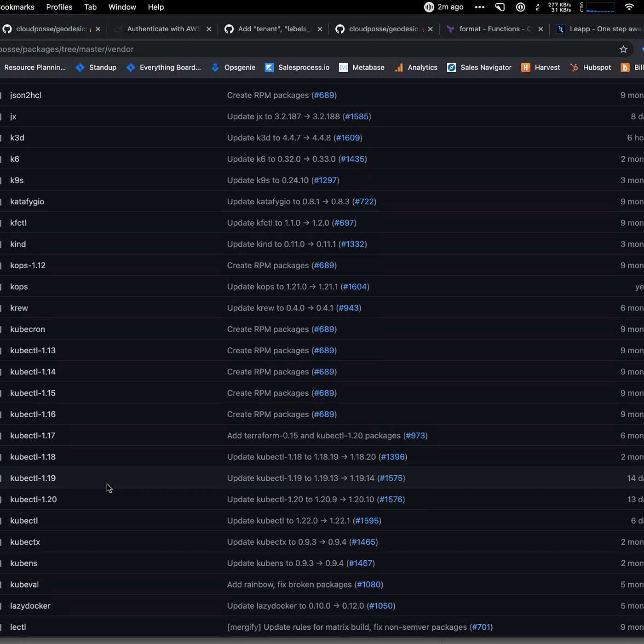Bookmark this page with the star icon

pos(623,49)
